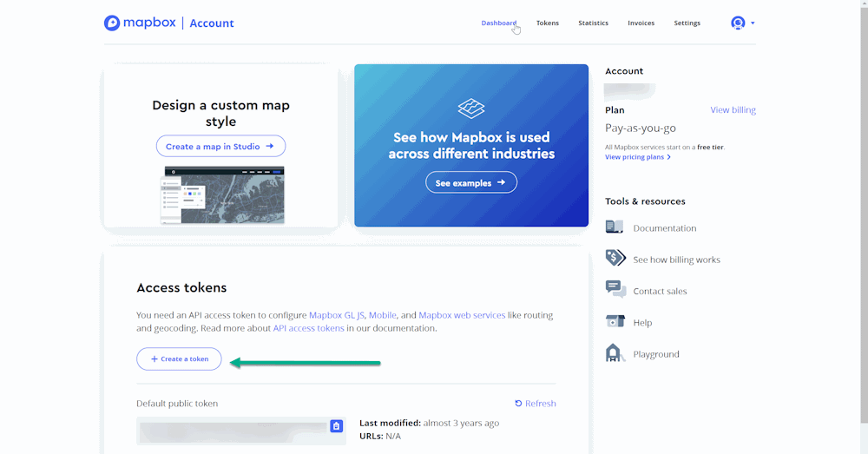Open the Mapbox web services link

point(462,315)
